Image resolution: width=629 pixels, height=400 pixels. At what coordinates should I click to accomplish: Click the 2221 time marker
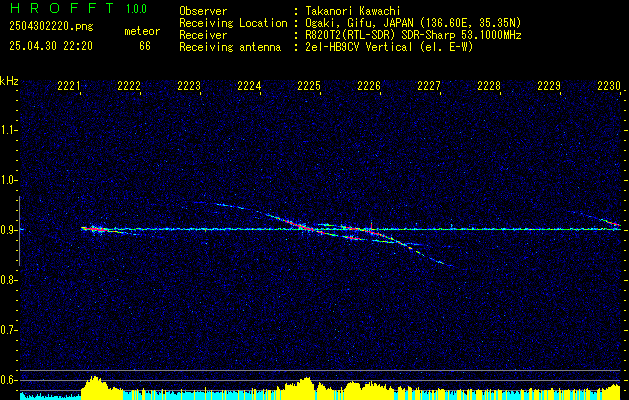pos(69,86)
